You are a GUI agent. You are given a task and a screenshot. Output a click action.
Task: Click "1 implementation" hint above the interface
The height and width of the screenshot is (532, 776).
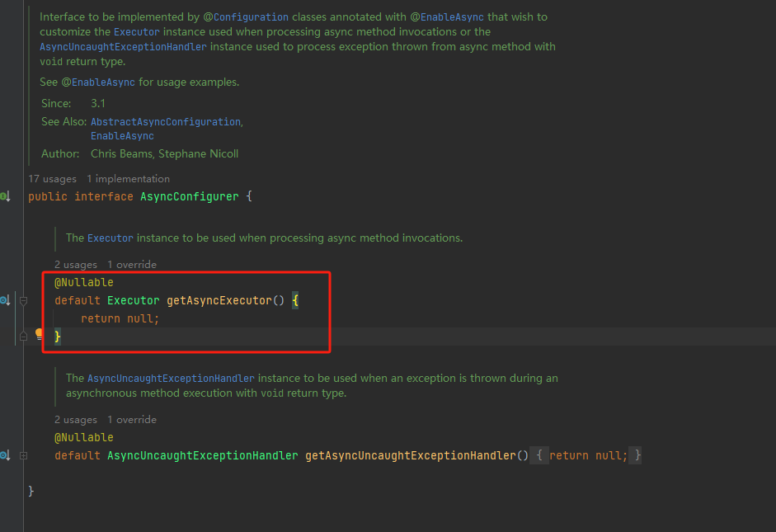click(128, 179)
